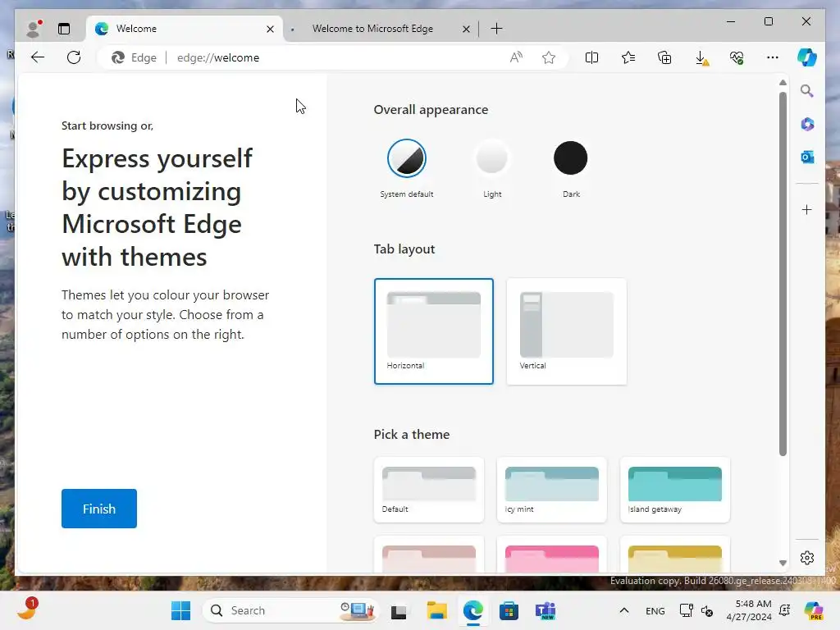Click the Microsoft Edge taskbar icon
Image resolution: width=840 pixels, height=630 pixels.
tap(473, 610)
